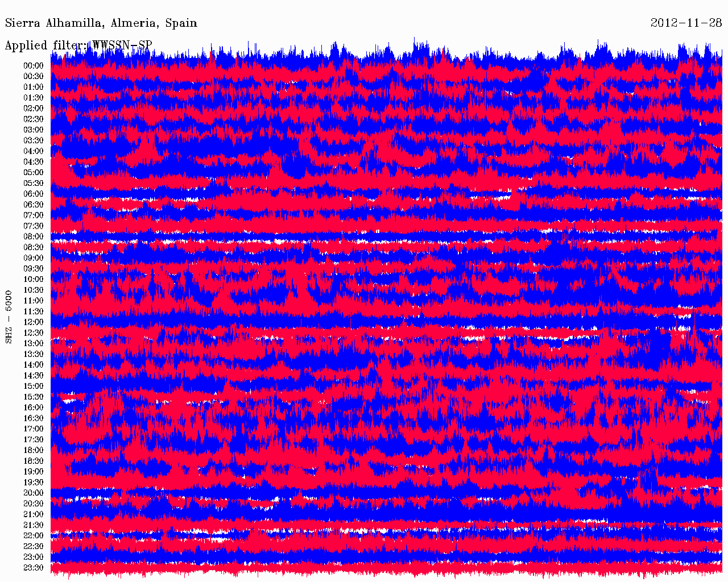The width and height of the screenshot is (728, 582).
Task: Select the 08:30 time label
Action: pyautogui.click(x=34, y=247)
